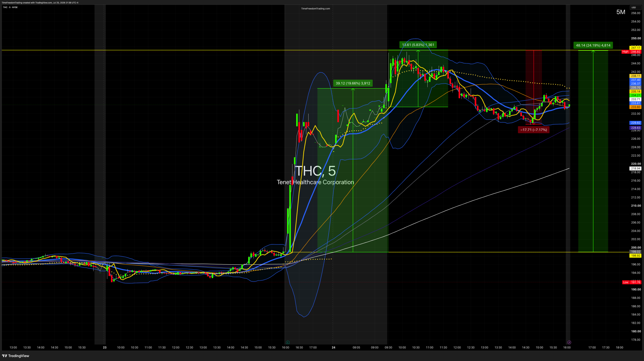Click 220.00 on the price scale

[x=636, y=164]
